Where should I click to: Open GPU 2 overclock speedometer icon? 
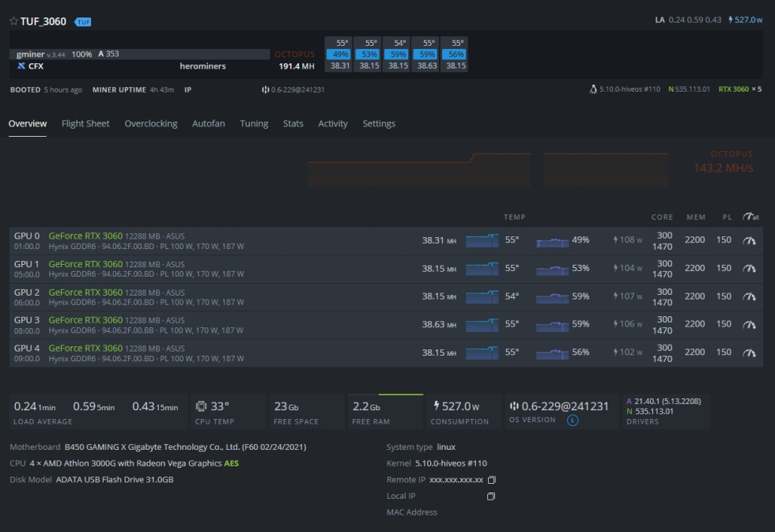pos(750,296)
